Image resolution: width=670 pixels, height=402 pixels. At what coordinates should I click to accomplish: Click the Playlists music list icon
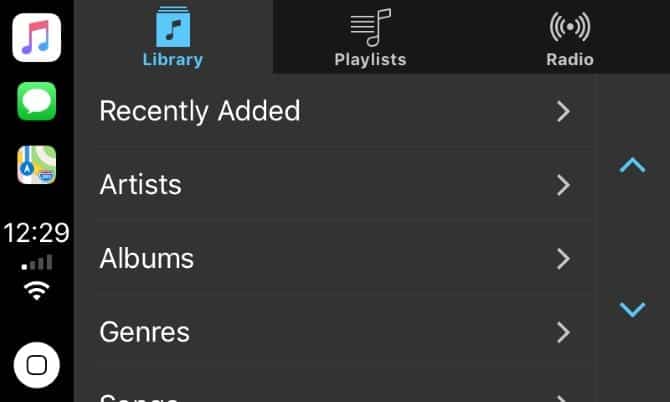[x=370, y=26]
